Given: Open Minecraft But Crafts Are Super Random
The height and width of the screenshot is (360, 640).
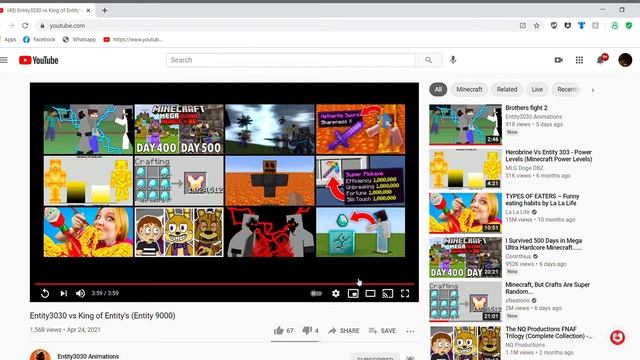Looking at the screenshot, I should [x=547, y=288].
